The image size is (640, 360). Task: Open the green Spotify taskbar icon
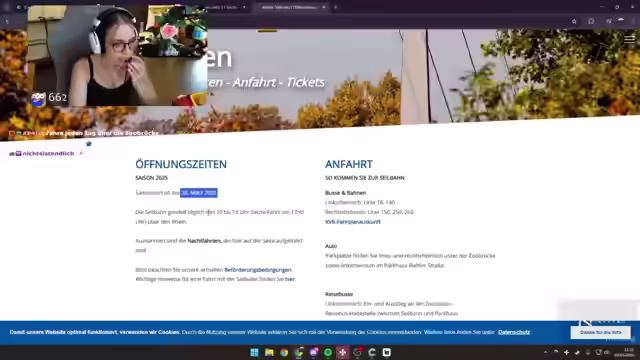click(x=328, y=352)
